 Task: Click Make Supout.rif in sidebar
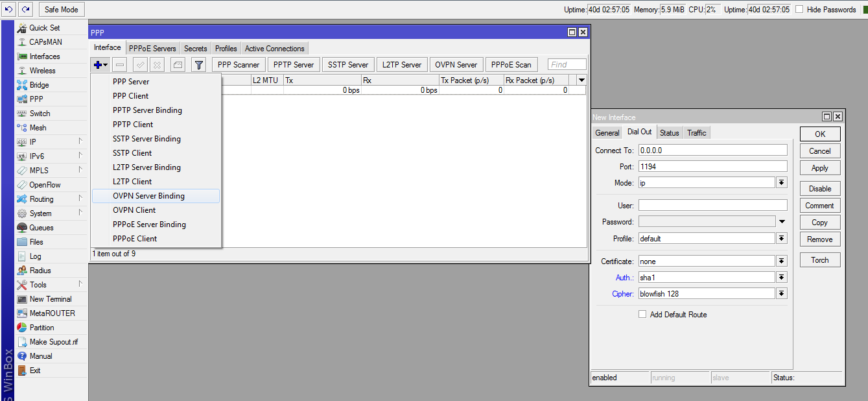[53, 342]
